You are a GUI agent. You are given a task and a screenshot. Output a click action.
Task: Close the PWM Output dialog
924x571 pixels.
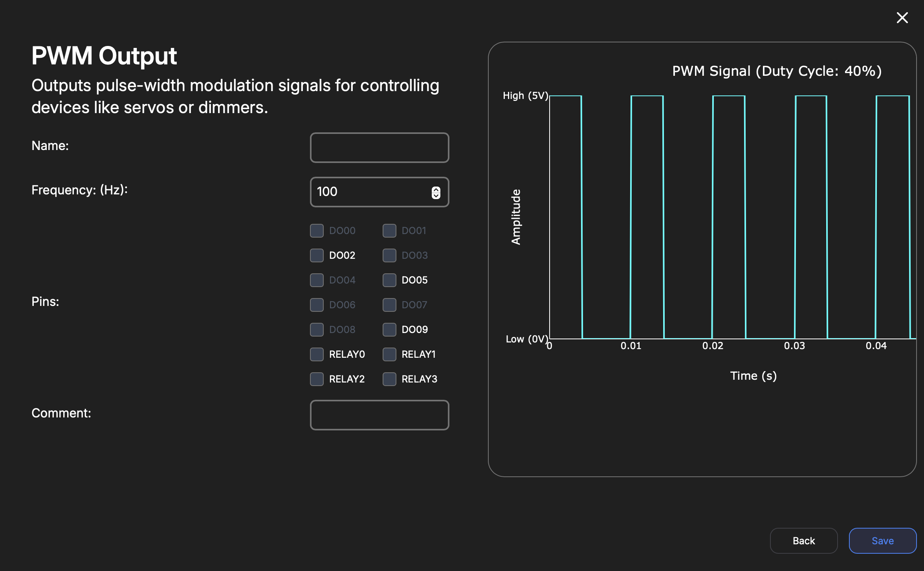pyautogui.click(x=902, y=18)
